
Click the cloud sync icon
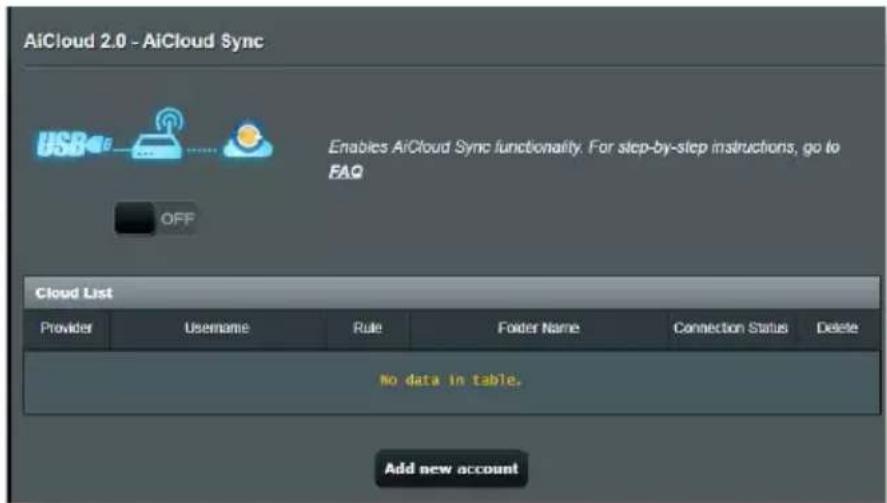pos(248,139)
